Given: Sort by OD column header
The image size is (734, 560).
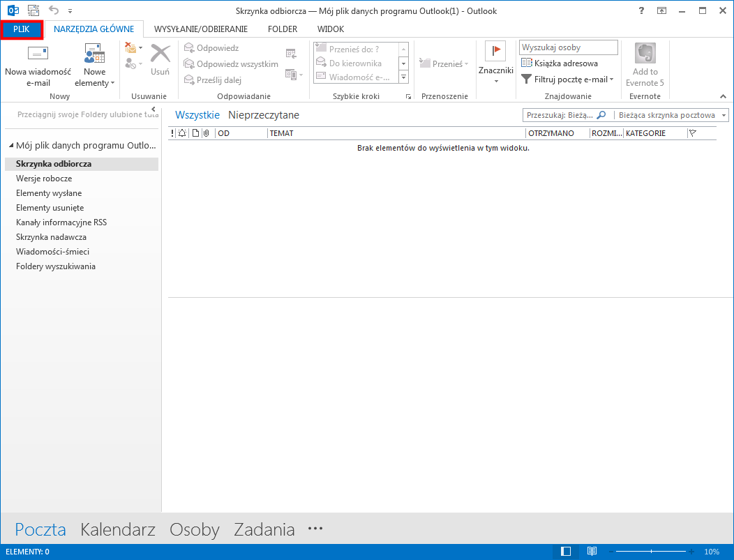Looking at the screenshot, I should pos(241,133).
